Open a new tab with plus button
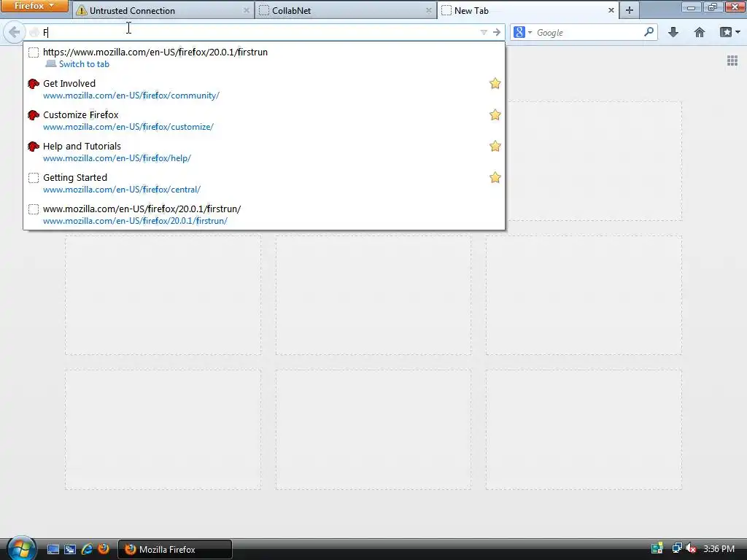Screen dimensions: 747x560 point(630,10)
